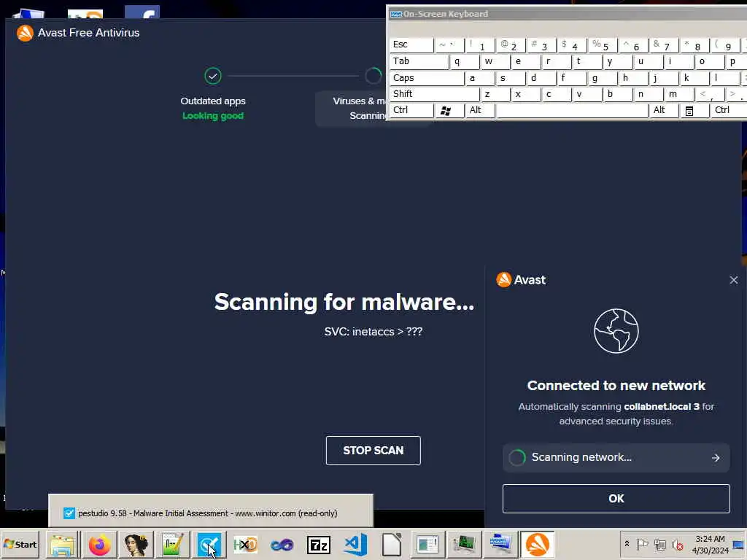Click Show desktop icon beside the clock
Viewport: 747px width, 560px height.
tap(738, 544)
